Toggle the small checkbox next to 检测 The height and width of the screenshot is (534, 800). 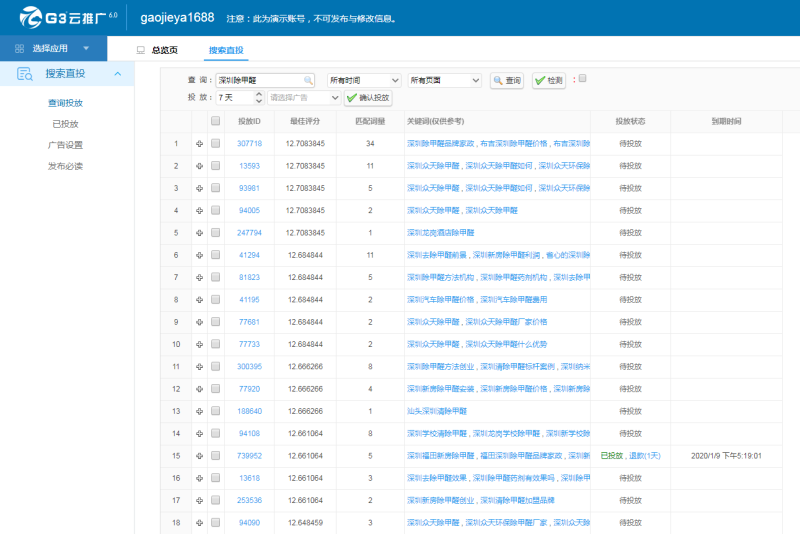[x=582, y=78]
